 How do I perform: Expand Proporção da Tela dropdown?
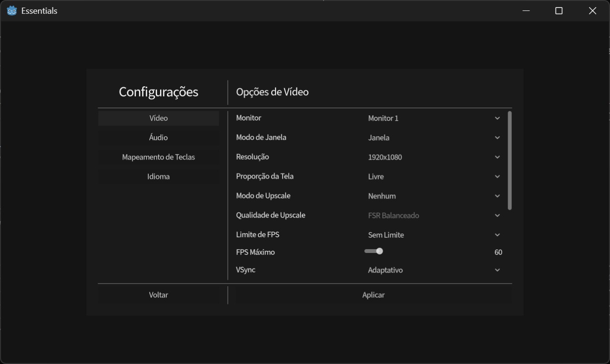coord(434,177)
